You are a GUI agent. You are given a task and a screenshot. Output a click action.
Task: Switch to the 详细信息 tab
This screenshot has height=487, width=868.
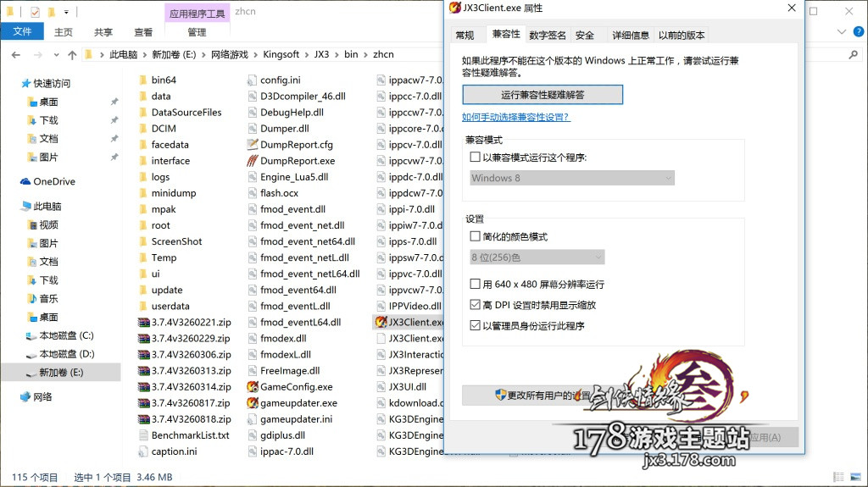click(631, 36)
